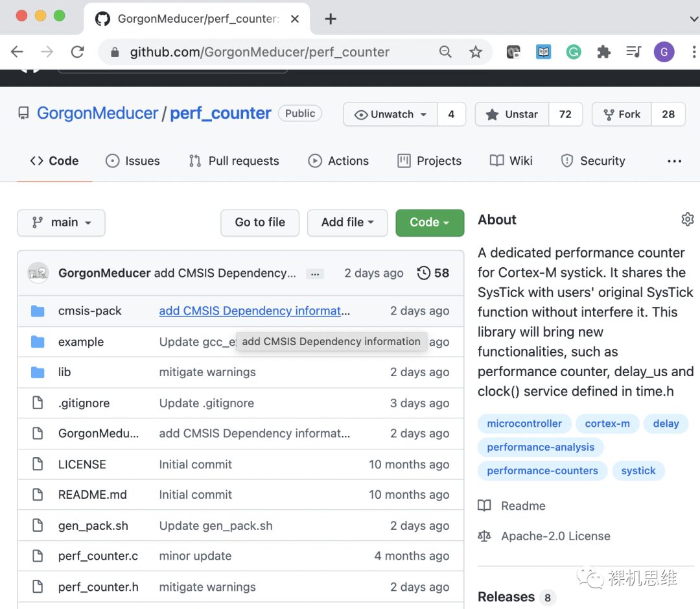Viewport: 700px width, 609px height.
Task: Show more repository tabs via ellipsis
Action: tap(674, 161)
